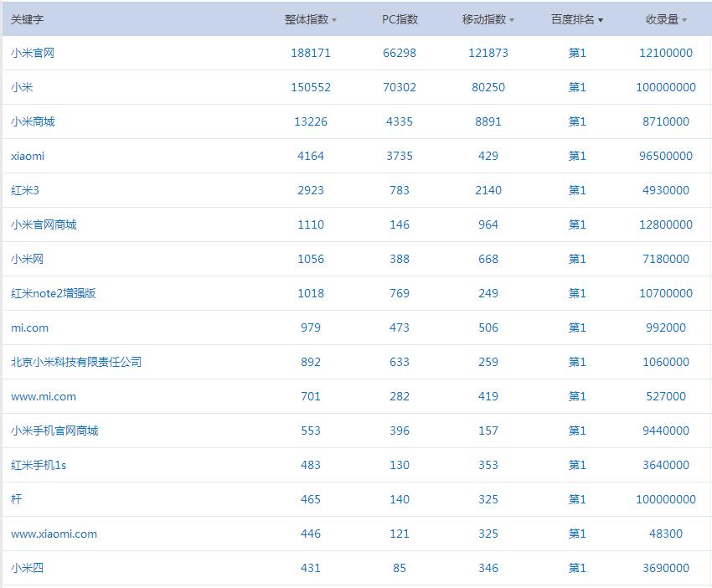Screen dimensions: 712x588
Task: Click mobile index value 2140
Action: point(488,190)
